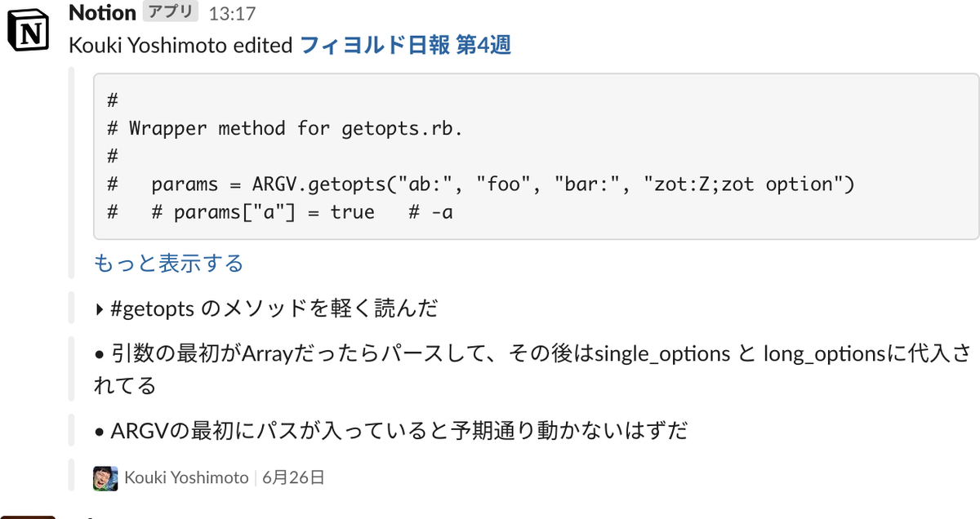The width and height of the screenshot is (980, 519).
Task: Click the アプリ badge next to Notion
Action: click(x=169, y=11)
